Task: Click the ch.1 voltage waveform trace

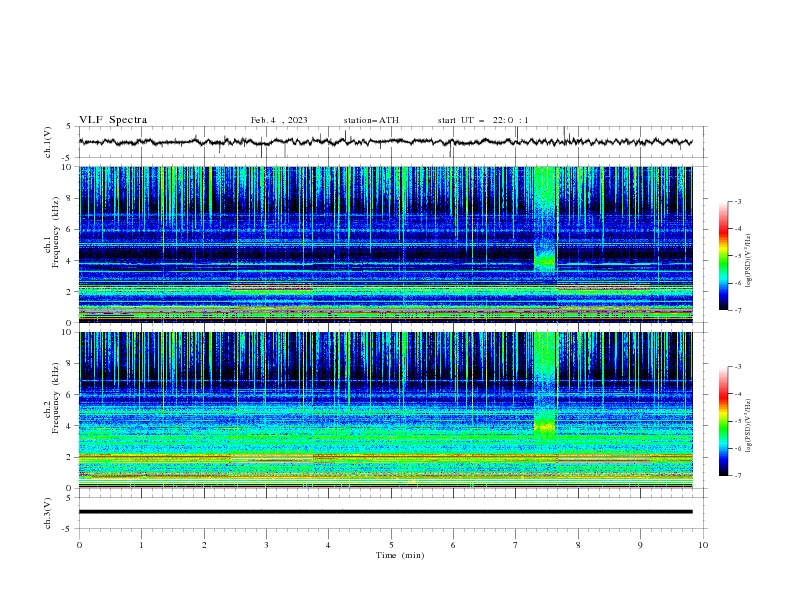Action: pos(385,142)
